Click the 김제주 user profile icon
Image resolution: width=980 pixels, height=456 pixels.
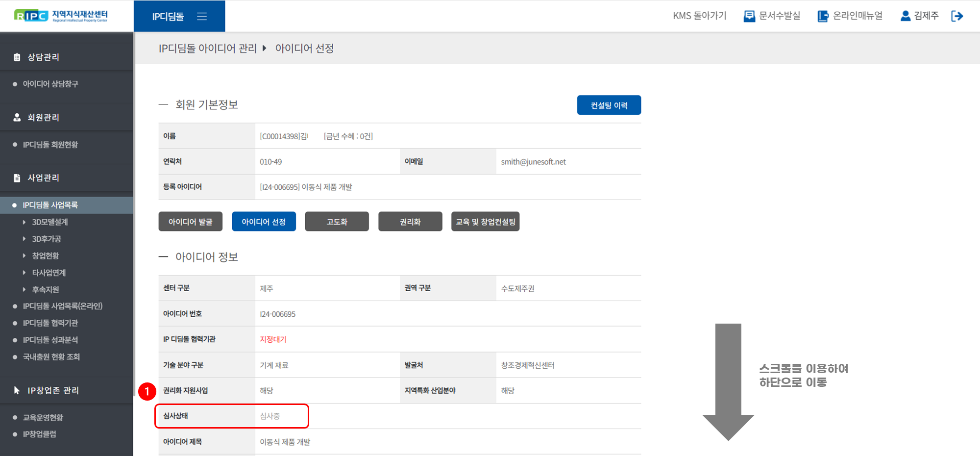pyautogui.click(x=905, y=16)
